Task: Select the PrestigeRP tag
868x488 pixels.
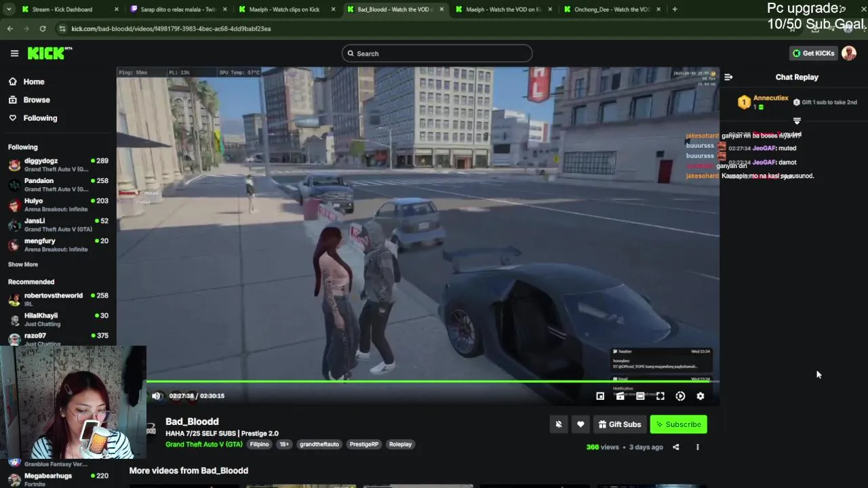Action: 364,444
